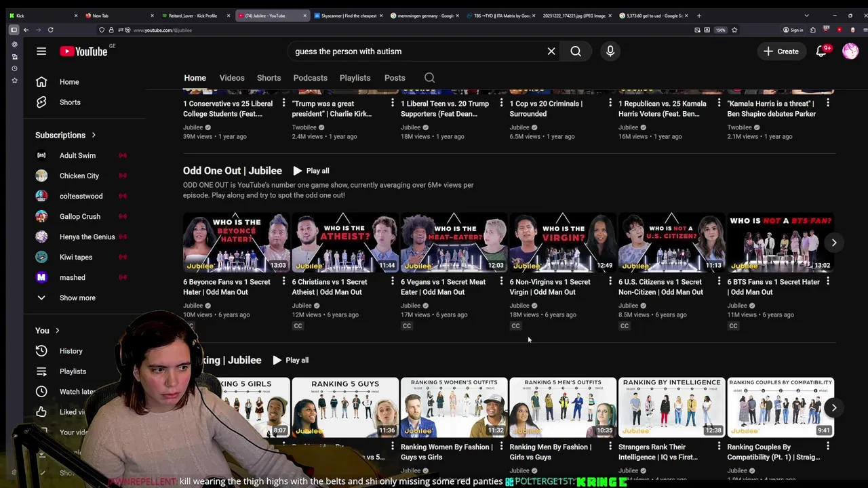Viewport: 868px width, 488px height.
Task: Open the Henya the Genius subscription
Action: coord(87,237)
